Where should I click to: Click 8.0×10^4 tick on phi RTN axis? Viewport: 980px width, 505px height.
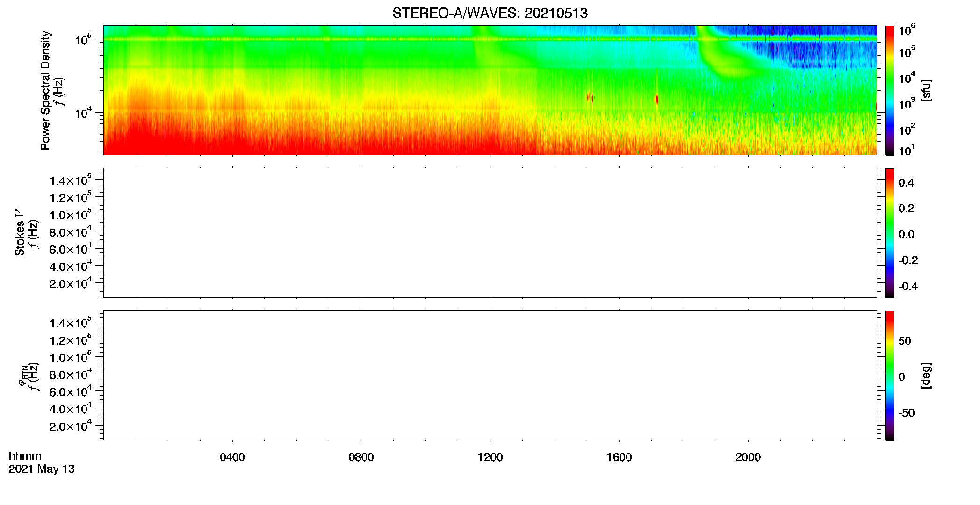point(71,374)
